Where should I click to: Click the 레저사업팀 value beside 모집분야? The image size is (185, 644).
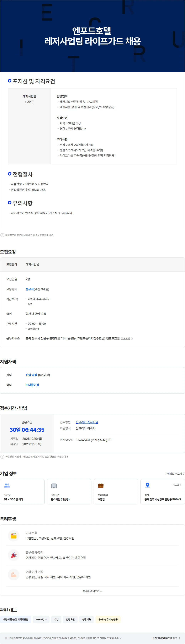(32, 265)
